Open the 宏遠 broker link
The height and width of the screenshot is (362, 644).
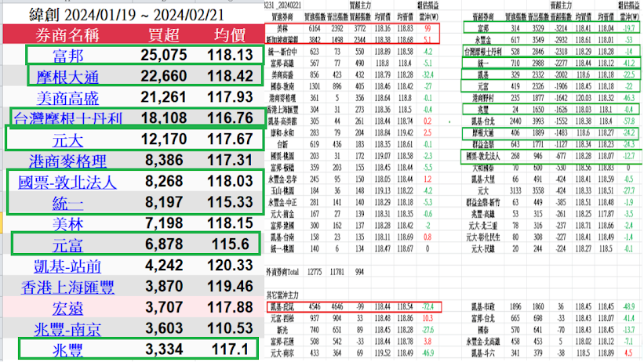tap(67, 308)
